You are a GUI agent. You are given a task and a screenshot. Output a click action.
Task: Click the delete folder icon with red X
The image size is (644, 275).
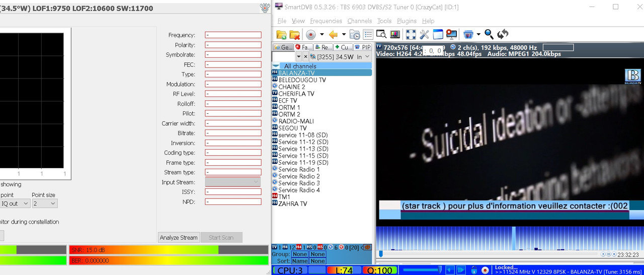pos(295,34)
